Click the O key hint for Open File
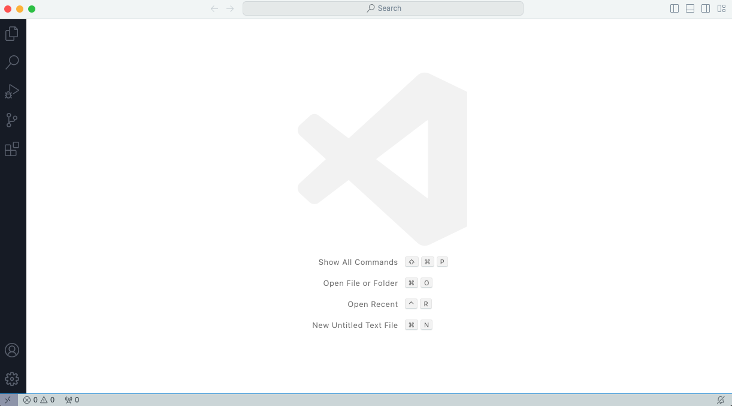 (426, 283)
